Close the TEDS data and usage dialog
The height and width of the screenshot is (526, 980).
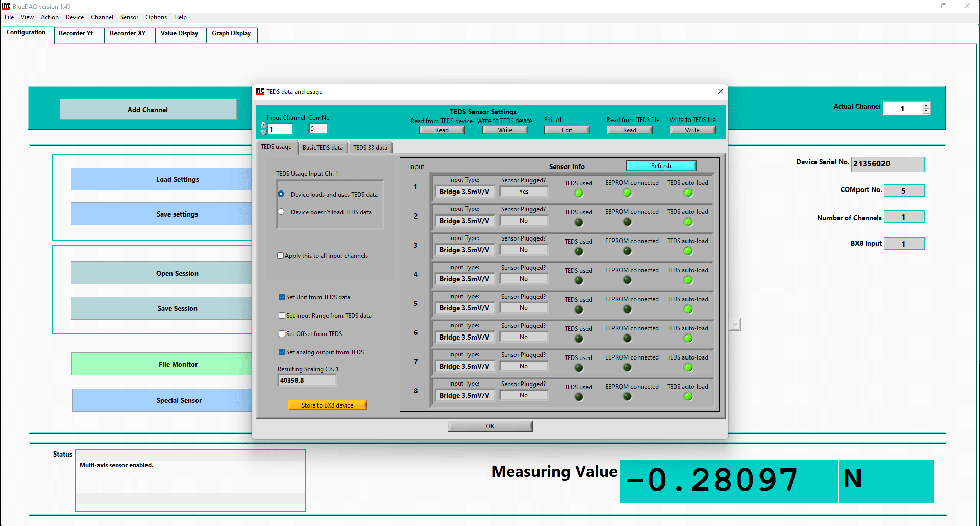pyautogui.click(x=720, y=91)
